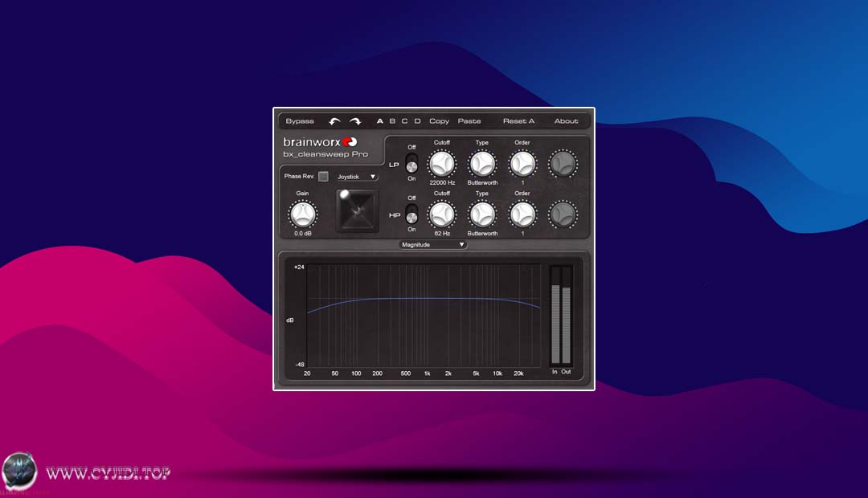Select preset slot C
868x498 pixels.
[404, 121]
